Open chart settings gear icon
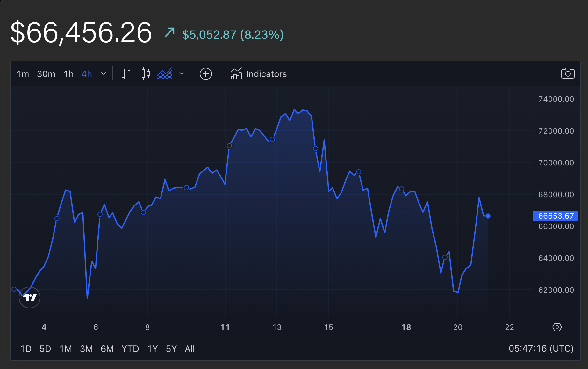This screenshot has width=588, height=369. pos(557,327)
